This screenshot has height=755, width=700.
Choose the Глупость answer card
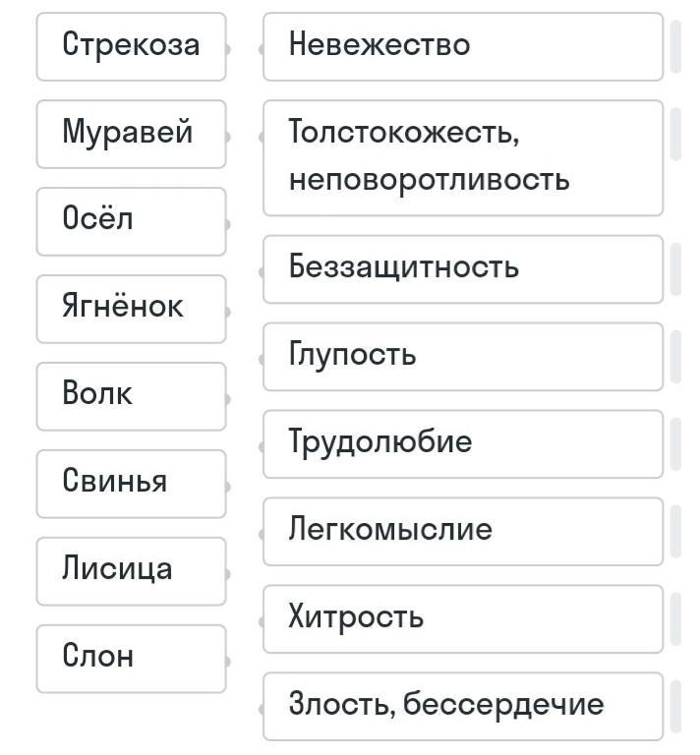pos(462,356)
